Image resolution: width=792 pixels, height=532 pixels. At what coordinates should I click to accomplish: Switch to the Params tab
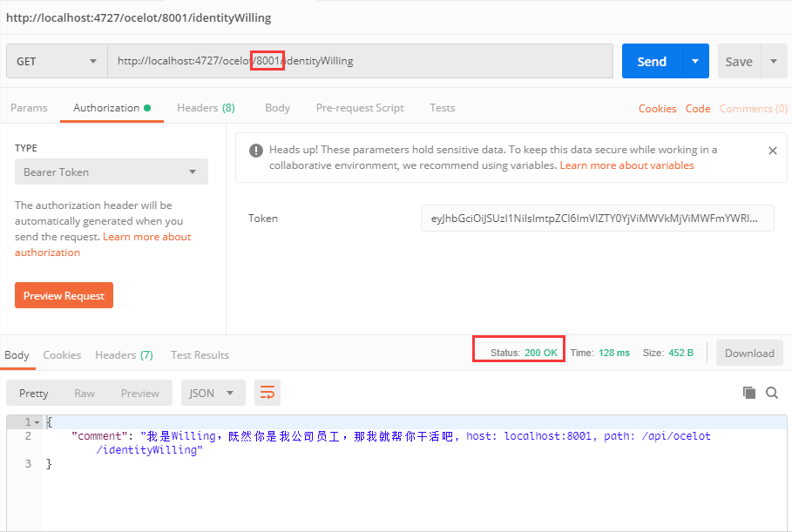[29, 107]
